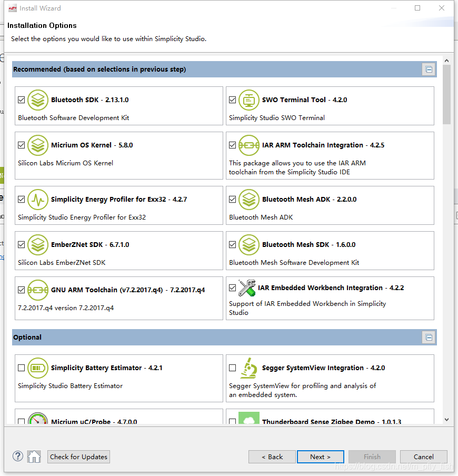The image size is (458, 476).
Task: Uncheck IAR Embedded Workbench Integration checkbox
Action: (x=233, y=288)
